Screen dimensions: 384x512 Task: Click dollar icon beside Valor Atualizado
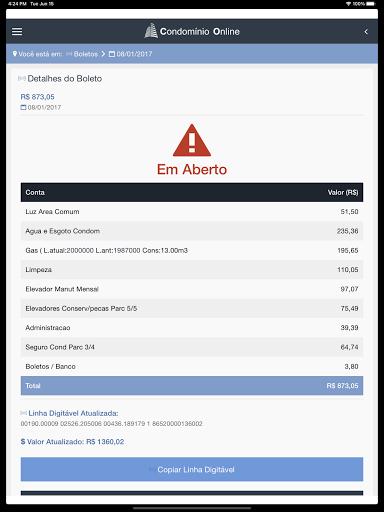point(23,442)
